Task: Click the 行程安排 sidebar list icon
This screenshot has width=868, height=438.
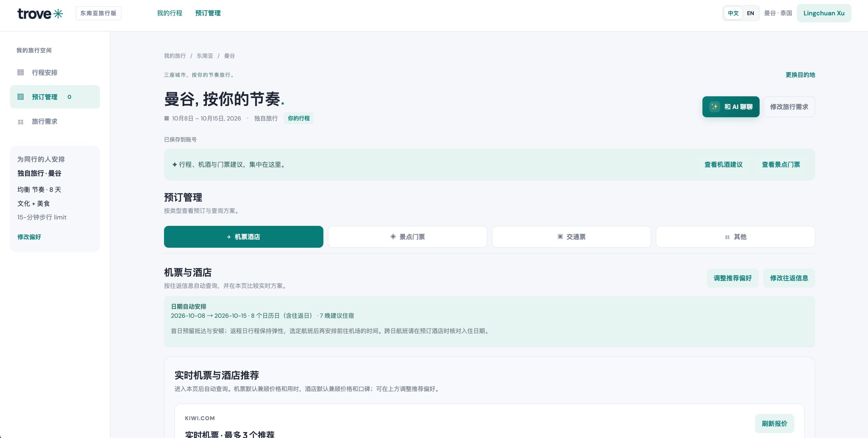Action: click(21, 72)
